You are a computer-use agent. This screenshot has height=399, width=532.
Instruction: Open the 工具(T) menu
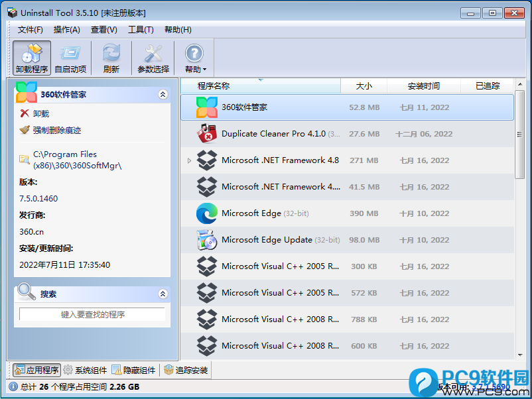[x=141, y=30]
